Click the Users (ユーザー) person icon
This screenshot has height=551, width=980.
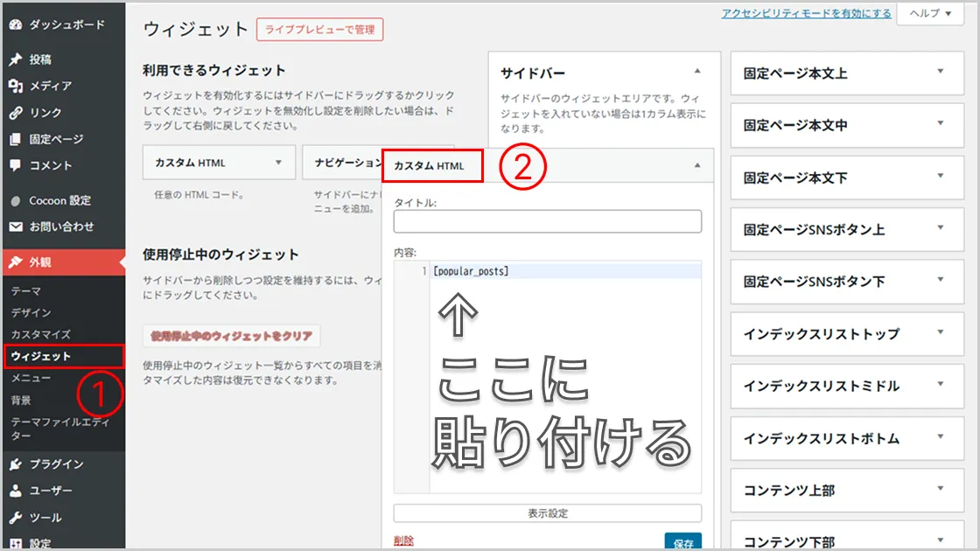point(15,491)
